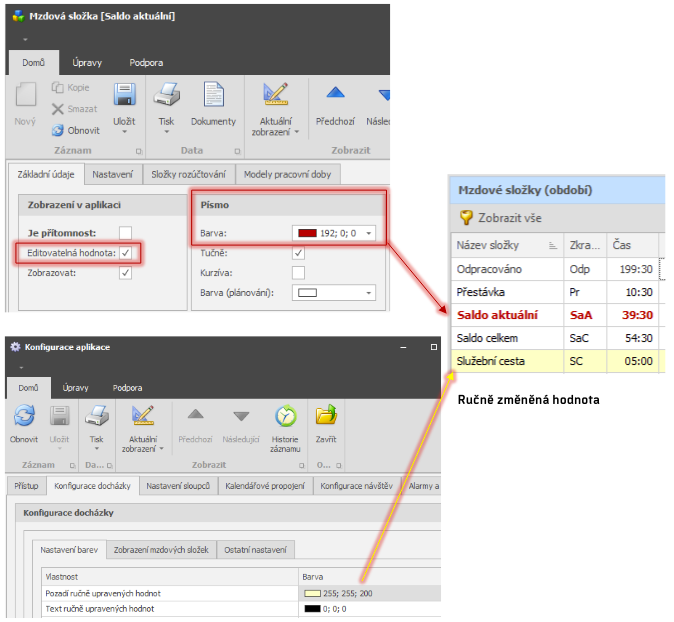Open the Modely pracovní doby tab
The height and width of the screenshot is (622, 674).
(288, 175)
